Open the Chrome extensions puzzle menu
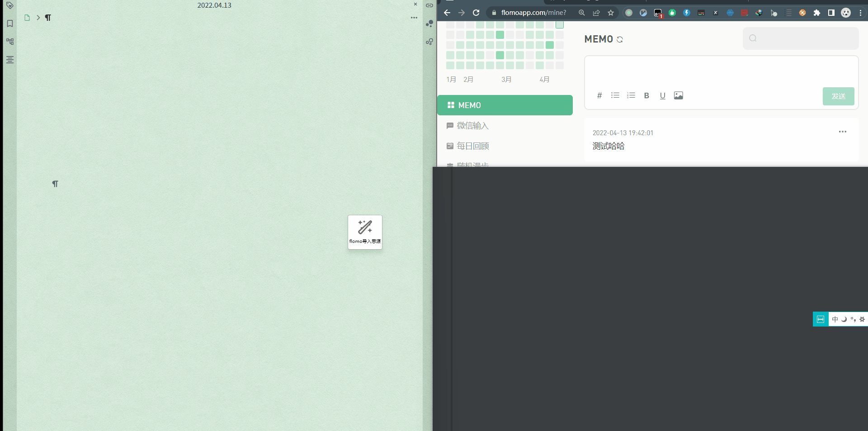 click(817, 13)
